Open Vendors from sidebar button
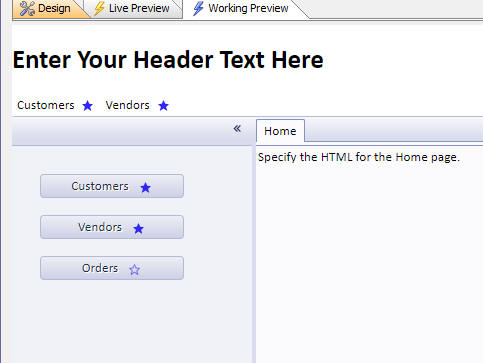Screen dimensions: 483x363 (112, 227)
